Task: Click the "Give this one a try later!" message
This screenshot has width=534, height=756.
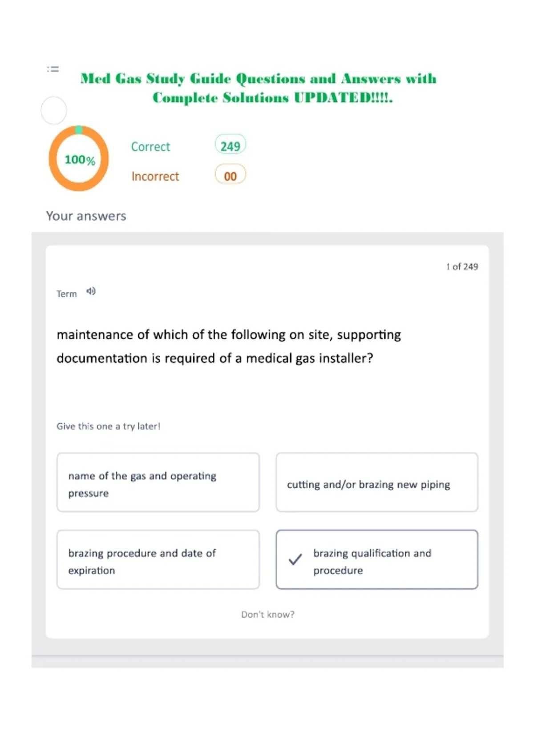Action: coord(109,426)
